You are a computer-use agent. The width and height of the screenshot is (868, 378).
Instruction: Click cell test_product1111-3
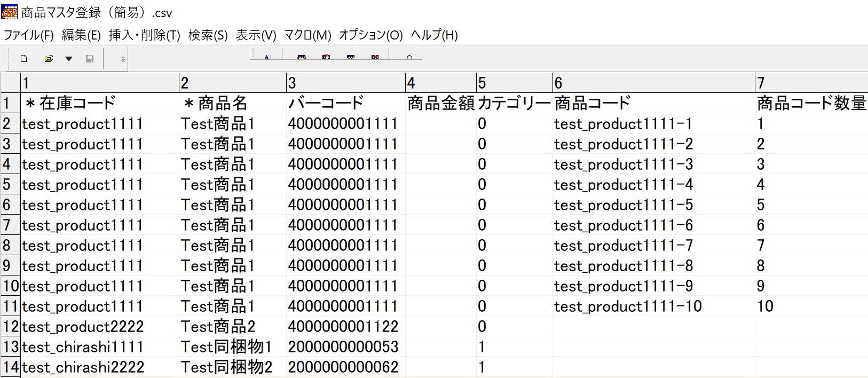[654, 164]
